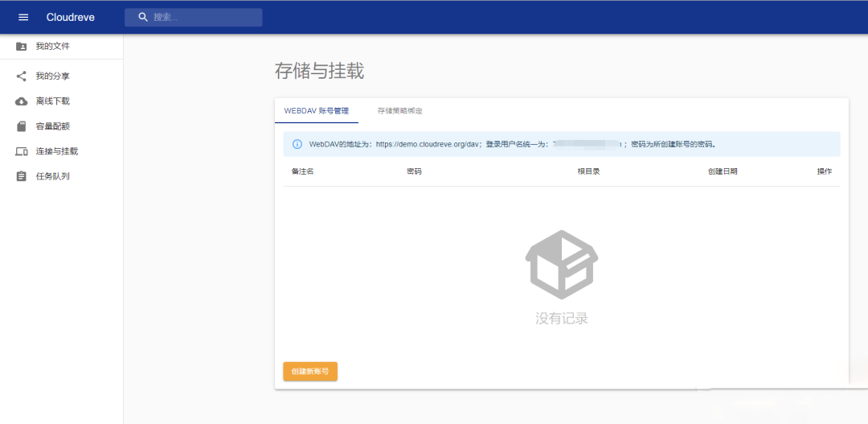The height and width of the screenshot is (424, 868).
Task: Click the 创建日期 column header
Action: 723,171
